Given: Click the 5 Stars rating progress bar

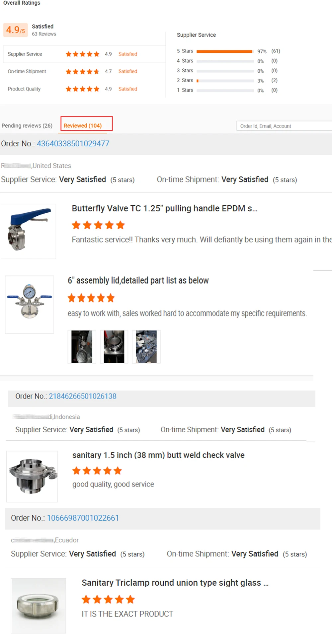Looking at the screenshot, I should pos(225,51).
